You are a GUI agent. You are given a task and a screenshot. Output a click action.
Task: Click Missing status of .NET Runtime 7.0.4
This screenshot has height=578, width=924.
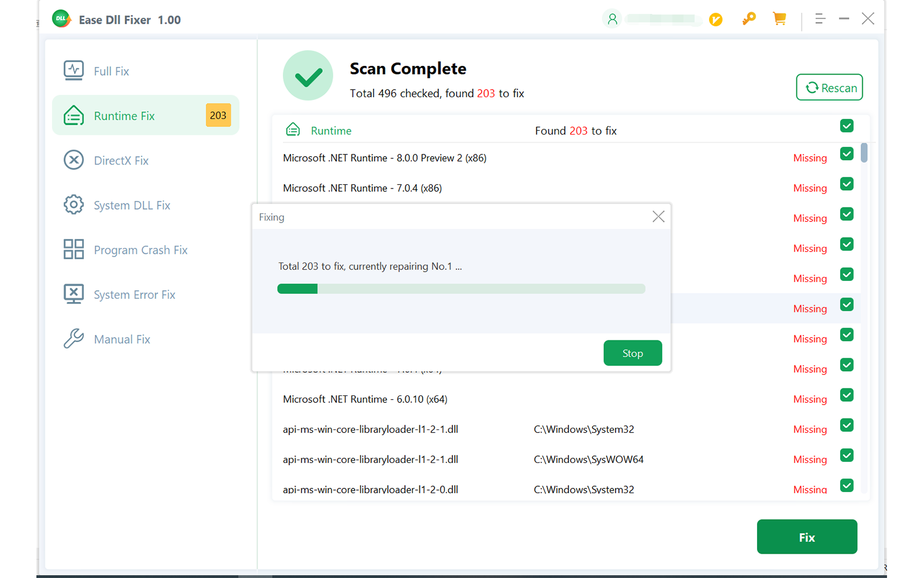pos(810,188)
